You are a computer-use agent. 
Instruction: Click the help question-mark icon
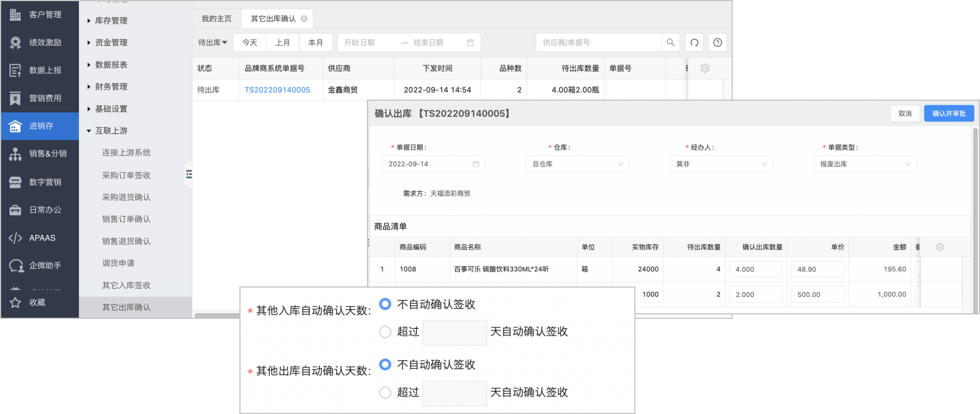click(718, 43)
